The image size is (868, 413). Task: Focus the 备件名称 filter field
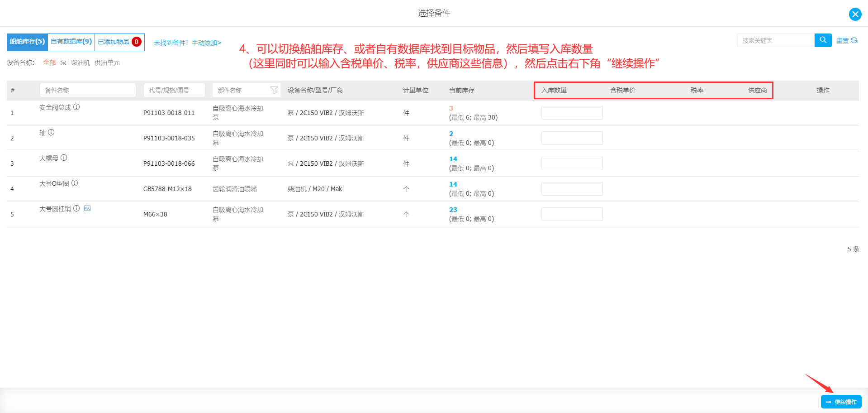pos(88,90)
